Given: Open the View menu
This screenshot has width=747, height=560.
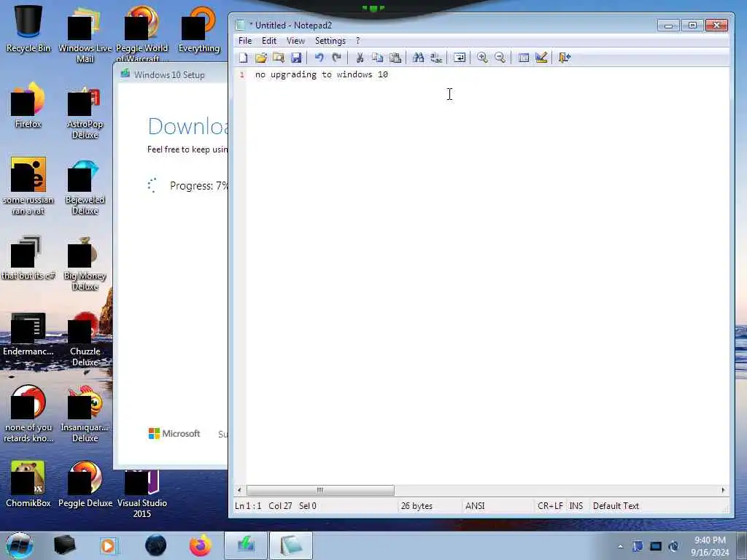Looking at the screenshot, I should tap(295, 41).
